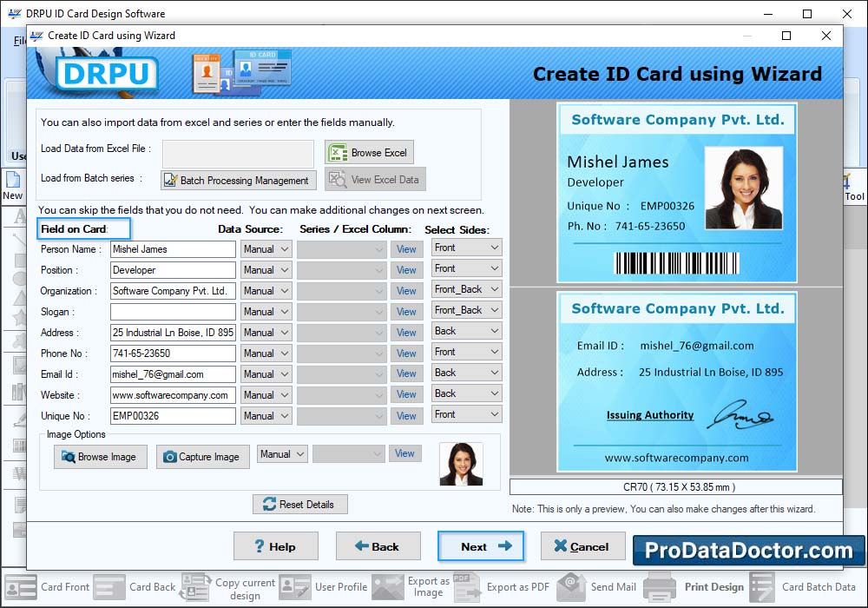This screenshot has height=608, width=868.
Task: Click Browse Excel button
Action: pos(369,153)
